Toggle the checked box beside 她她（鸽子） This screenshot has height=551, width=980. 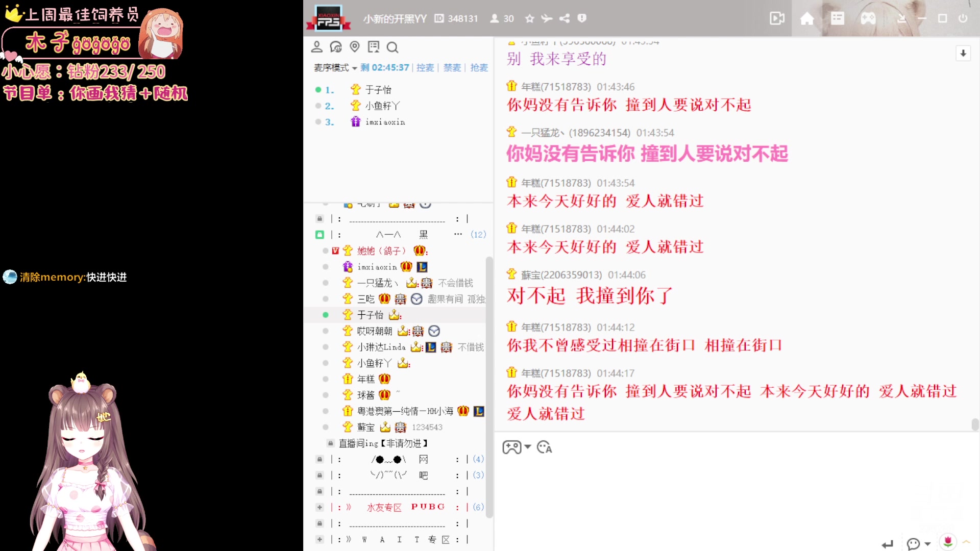click(335, 251)
